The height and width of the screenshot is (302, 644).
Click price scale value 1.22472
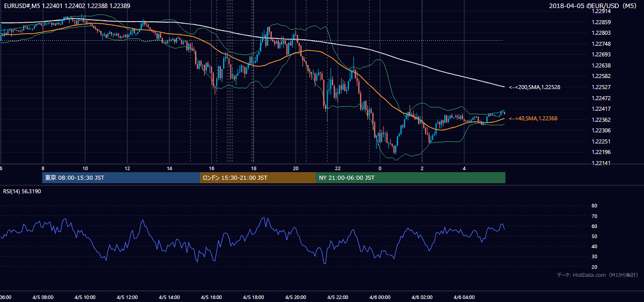click(601, 98)
